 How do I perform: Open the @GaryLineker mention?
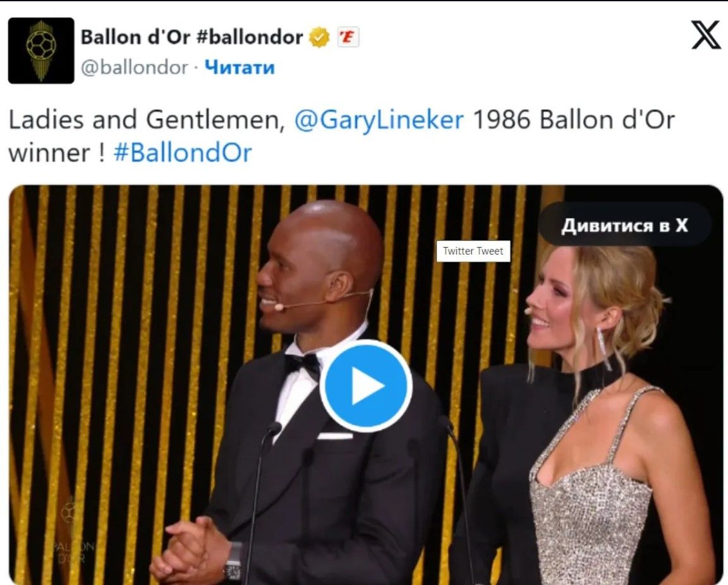coord(379,120)
